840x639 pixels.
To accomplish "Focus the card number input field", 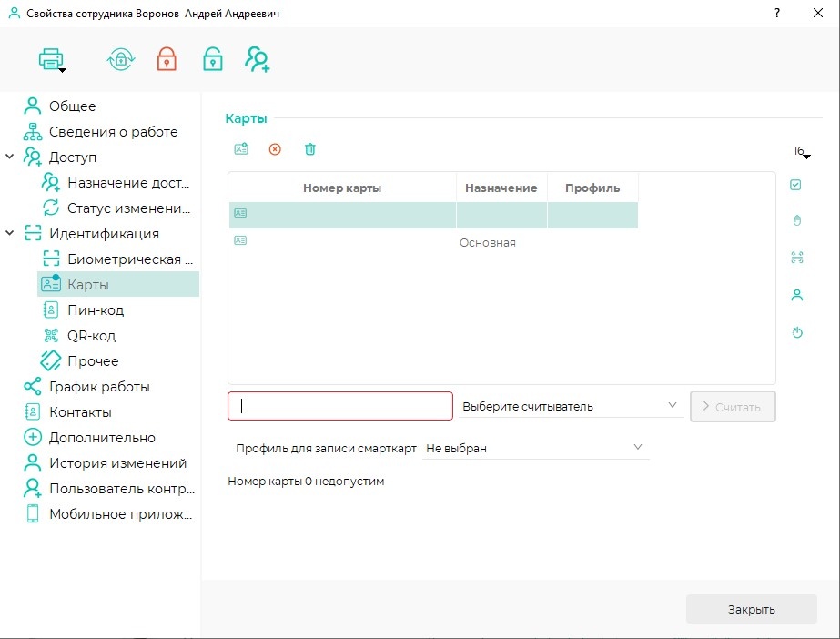I will pyautogui.click(x=340, y=406).
